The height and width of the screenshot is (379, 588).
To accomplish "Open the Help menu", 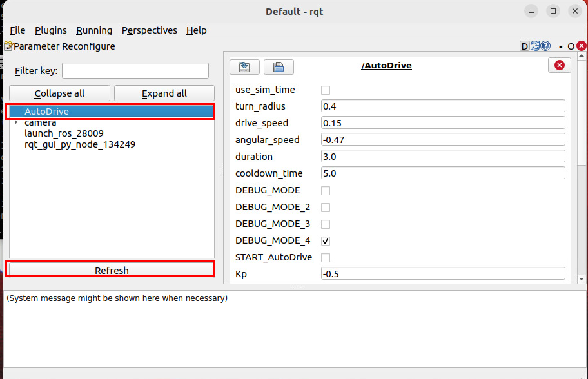I will point(197,30).
